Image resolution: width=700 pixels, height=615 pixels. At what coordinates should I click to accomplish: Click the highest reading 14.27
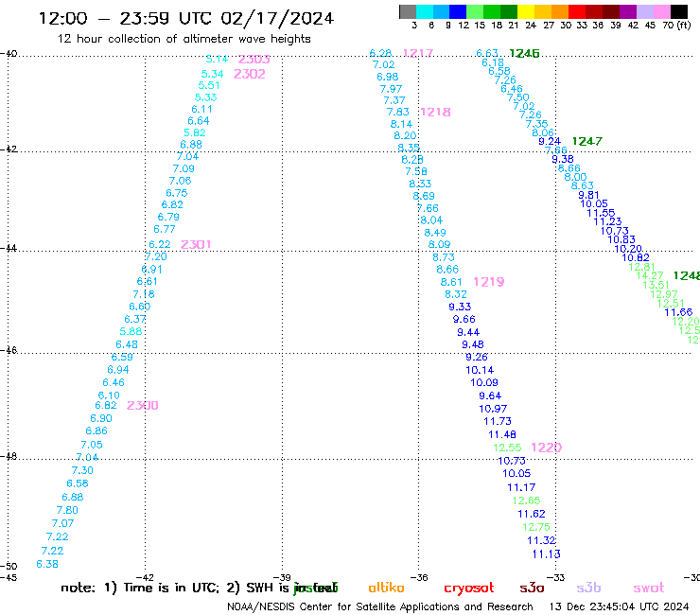[650, 275]
